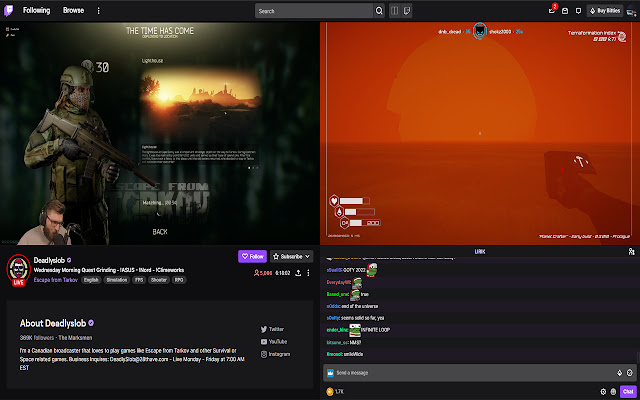This screenshot has height=400, width=640.
Task: Select the Simulation tag
Action: [117, 280]
